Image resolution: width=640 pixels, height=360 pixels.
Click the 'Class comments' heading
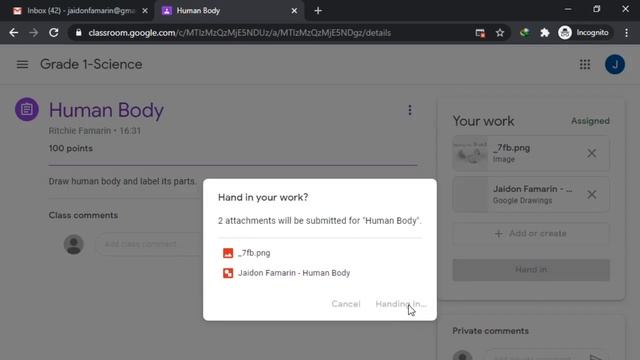point(83,216)
